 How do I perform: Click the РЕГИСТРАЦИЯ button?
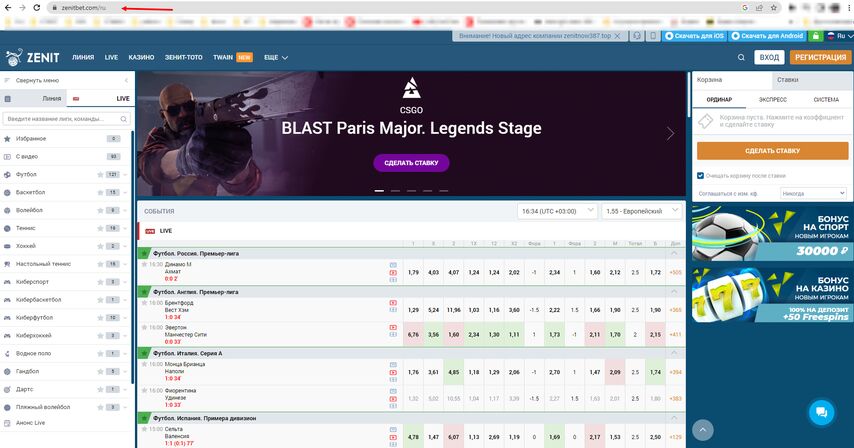click(820, 57)
